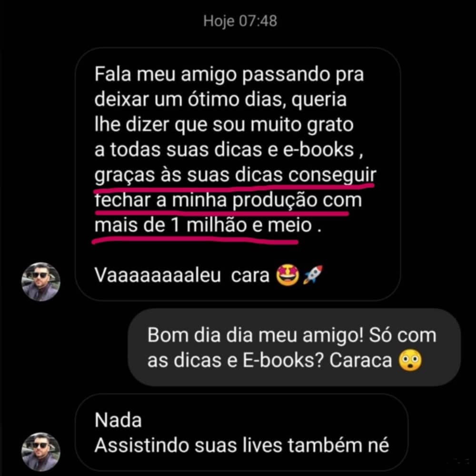The height and width of the screenshot is (476, 476).
Task: Tap the underlined phrase "mais de 1 milhão e meio"
Action: [x=203, y=225]
